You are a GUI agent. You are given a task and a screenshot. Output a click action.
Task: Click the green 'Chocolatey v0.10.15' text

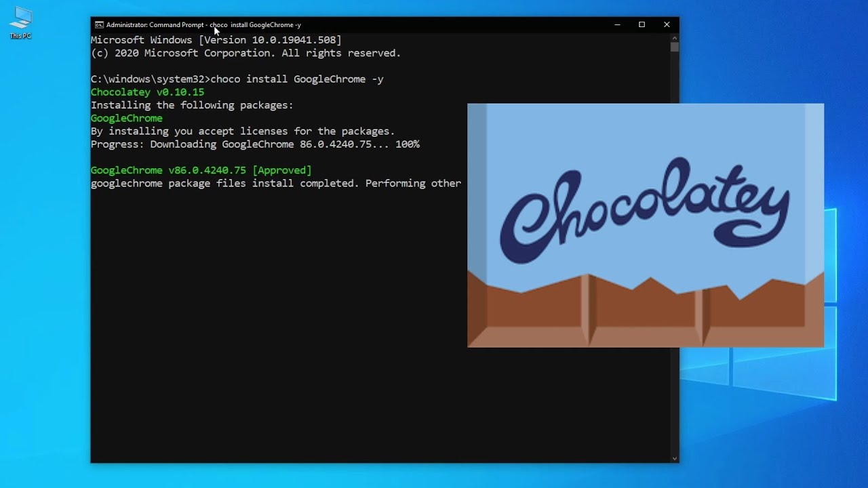(x=147, y=92)
